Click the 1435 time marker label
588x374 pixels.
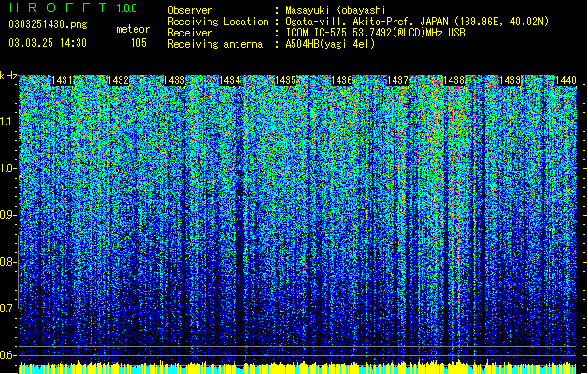point(286,80)
